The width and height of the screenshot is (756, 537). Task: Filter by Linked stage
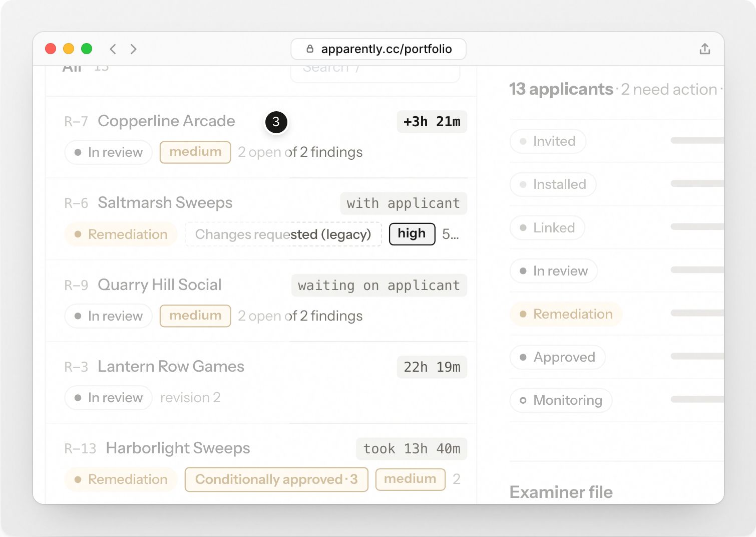(547, 227)
